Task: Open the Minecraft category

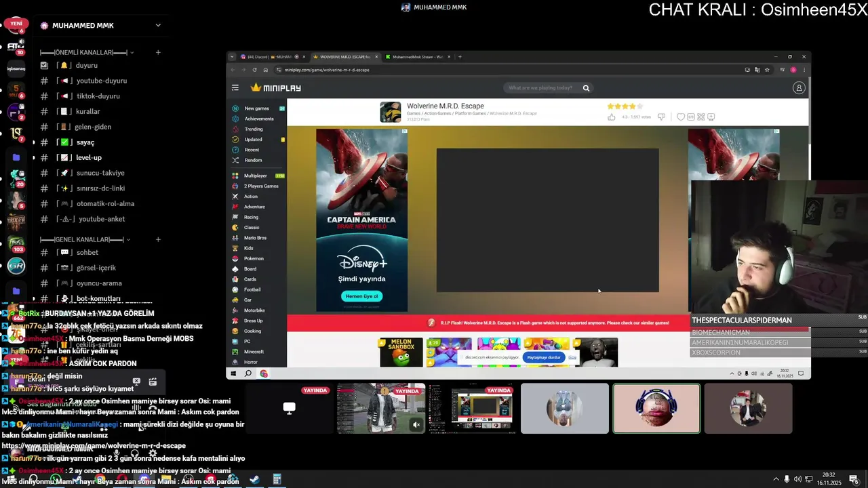Action: point(254,352)
